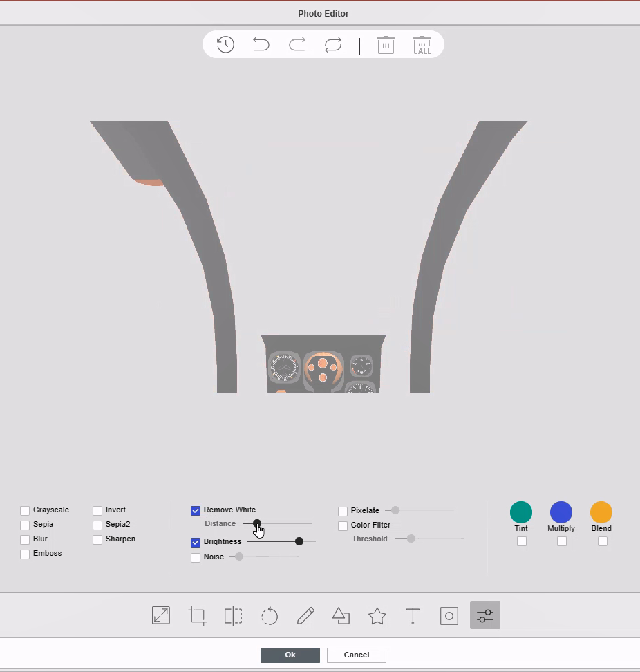Viewport: 640px width, 672px height.
Task: Enable the Blur filter checkbox
Action: (25, 539)
